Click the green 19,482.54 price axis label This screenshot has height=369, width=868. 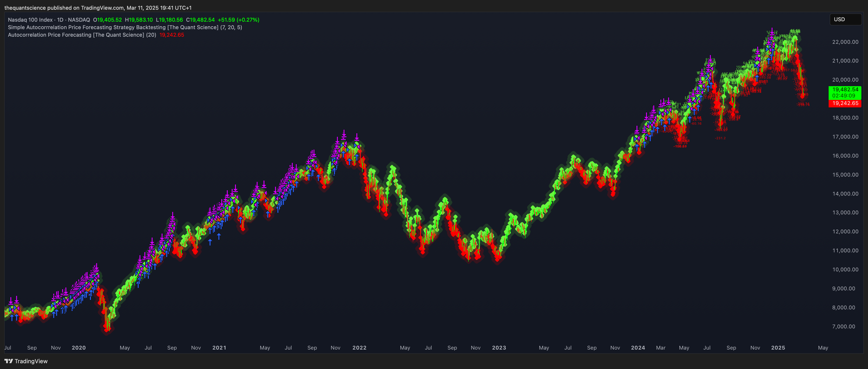click(845, 89)
